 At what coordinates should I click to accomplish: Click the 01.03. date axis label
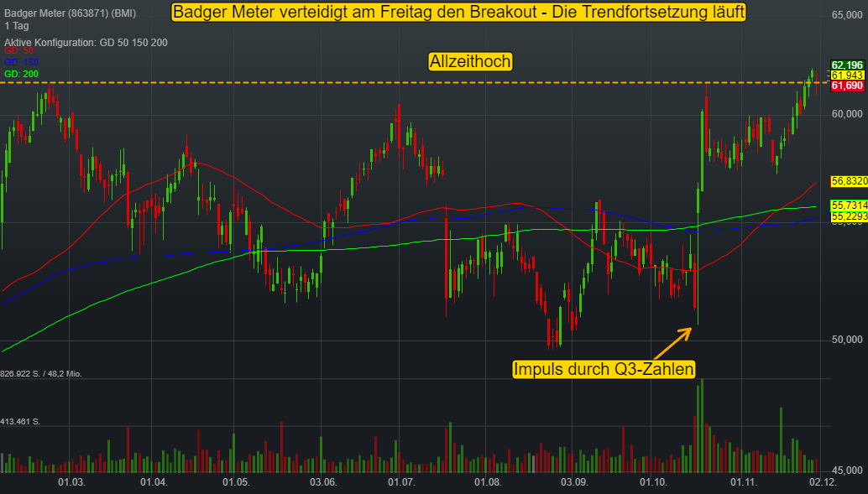[x=72, y=482]
